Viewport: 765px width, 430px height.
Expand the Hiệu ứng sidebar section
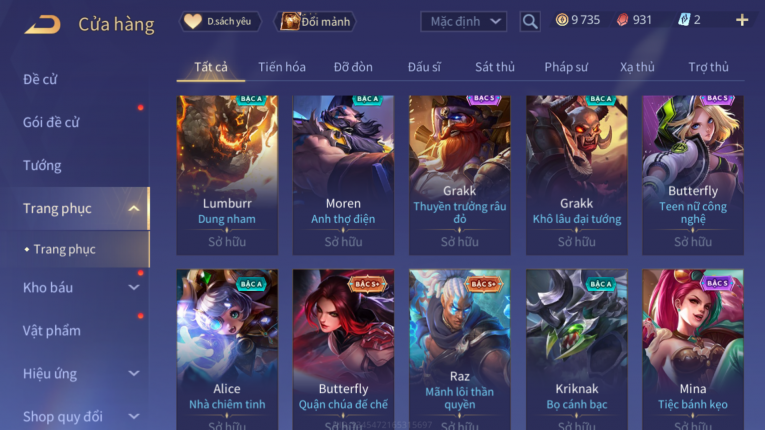[134, 373]
